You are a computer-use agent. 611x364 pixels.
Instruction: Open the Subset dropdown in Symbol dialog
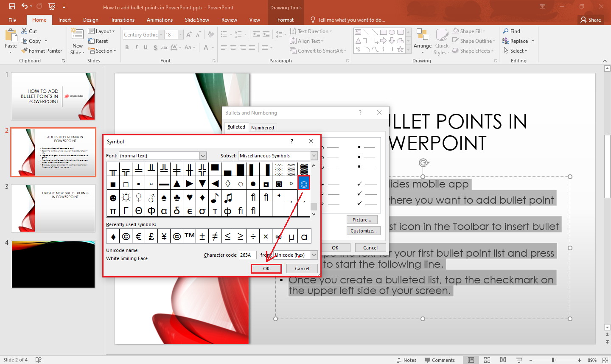point(314,156)
